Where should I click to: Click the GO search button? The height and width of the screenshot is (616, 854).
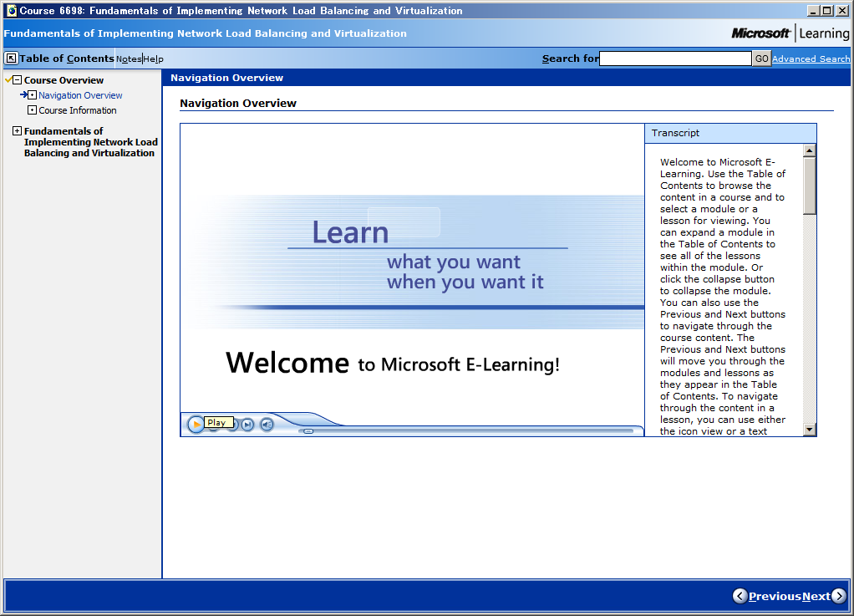761,59
